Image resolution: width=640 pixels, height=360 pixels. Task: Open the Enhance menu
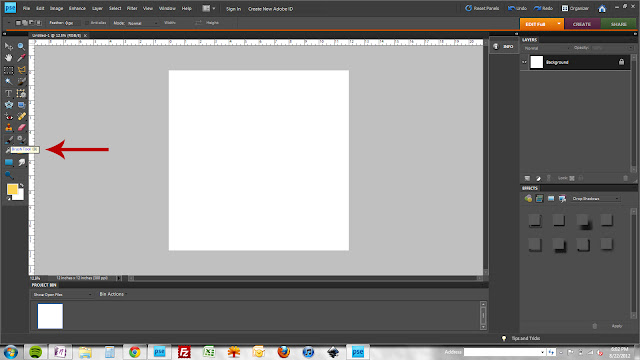click(x=77, y=9)
